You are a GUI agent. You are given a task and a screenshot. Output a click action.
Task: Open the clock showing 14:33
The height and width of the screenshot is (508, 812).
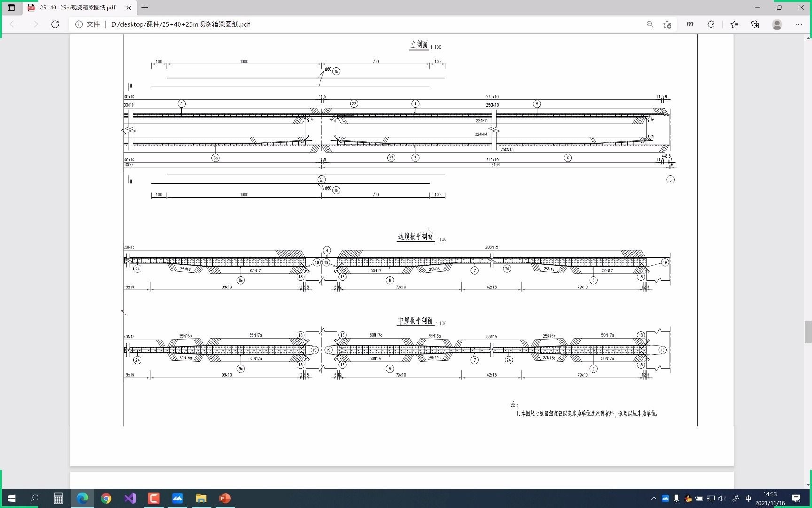770,499
